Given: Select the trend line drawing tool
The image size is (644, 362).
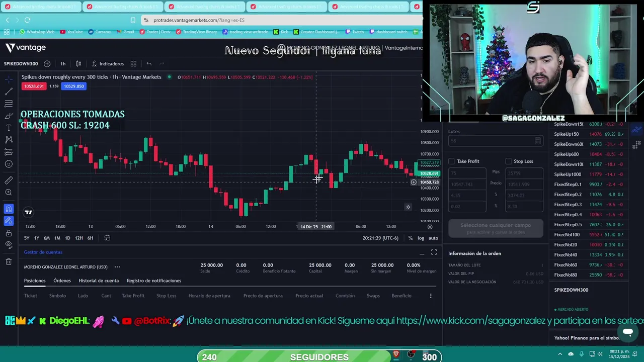Looking at the screenshot, I should (x=9, y=92).
